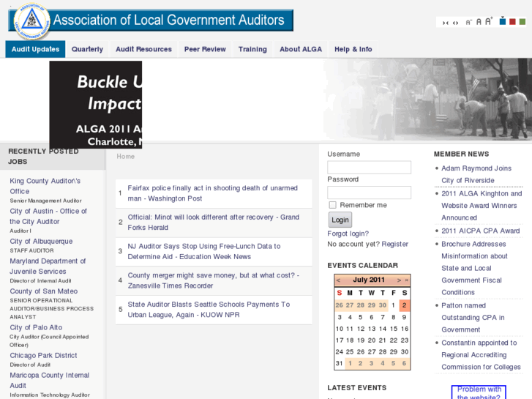Open the Training tab

(252, 49)
